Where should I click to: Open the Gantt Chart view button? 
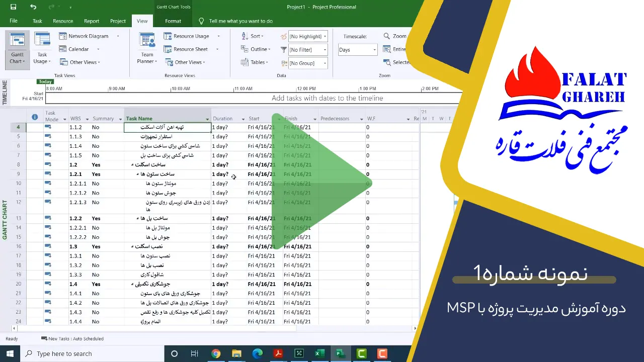(x=17, y=49)
